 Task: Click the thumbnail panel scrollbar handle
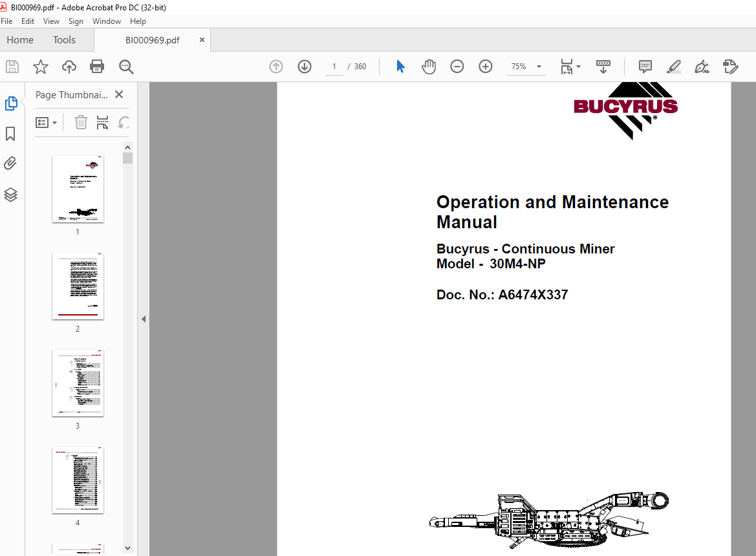coord(127,158)
